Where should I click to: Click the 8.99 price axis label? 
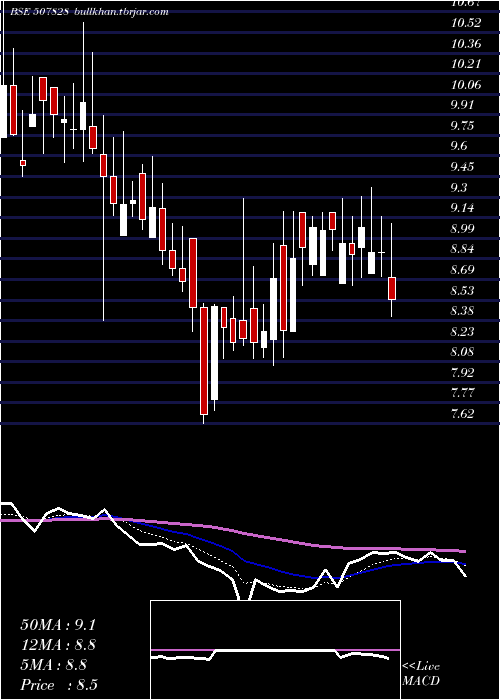[462, 229]
